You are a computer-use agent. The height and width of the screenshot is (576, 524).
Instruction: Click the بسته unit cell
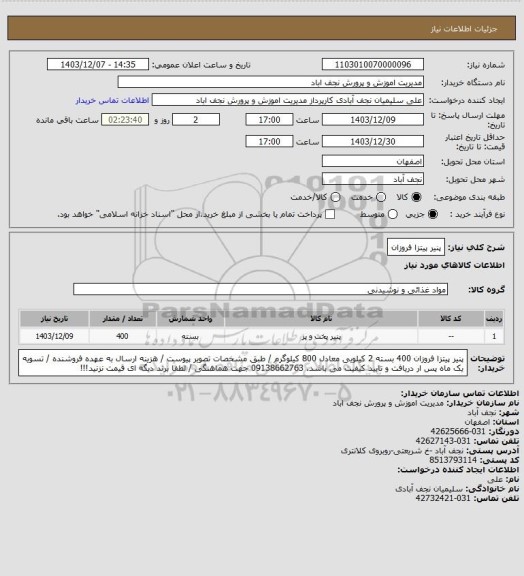click(190, 336)
